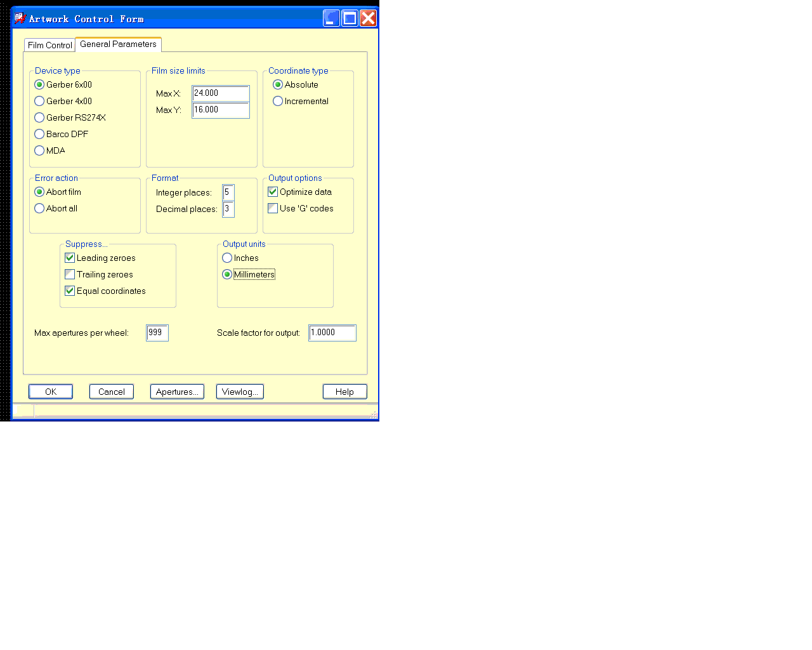812x650 pixels.
Task: Close the Artwork Control Form window
Action: 368,18
